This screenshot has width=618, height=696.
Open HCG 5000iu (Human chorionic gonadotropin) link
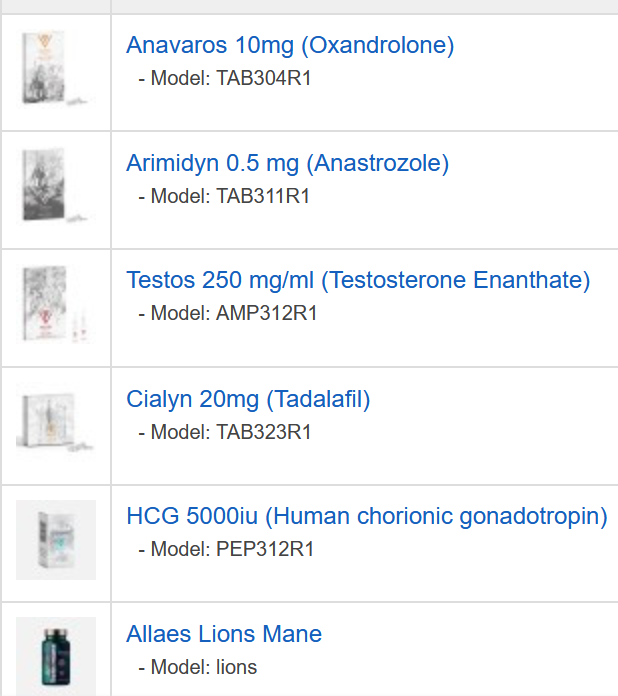[x=367, y=517]
